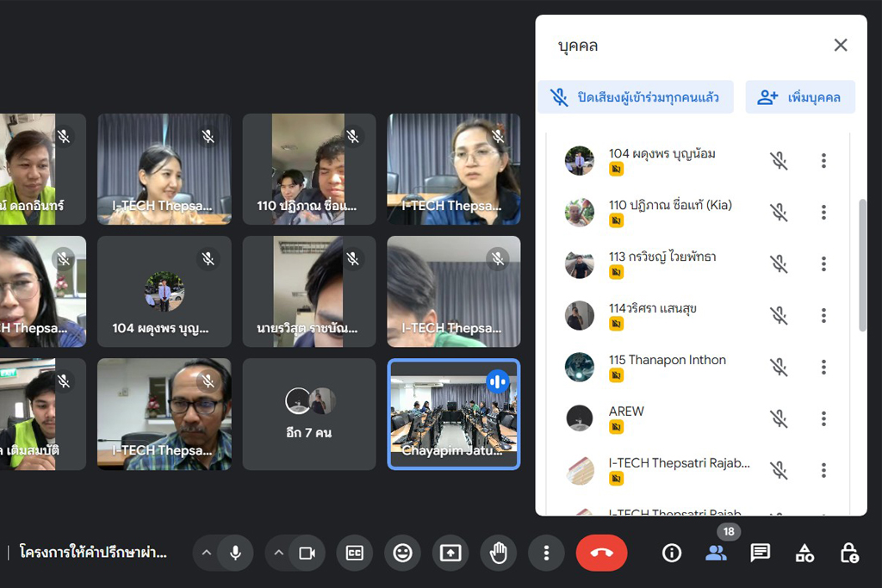This screenshot has width=882, height=588.
Task: Click the present screen icon
Action: click(450, 554)
